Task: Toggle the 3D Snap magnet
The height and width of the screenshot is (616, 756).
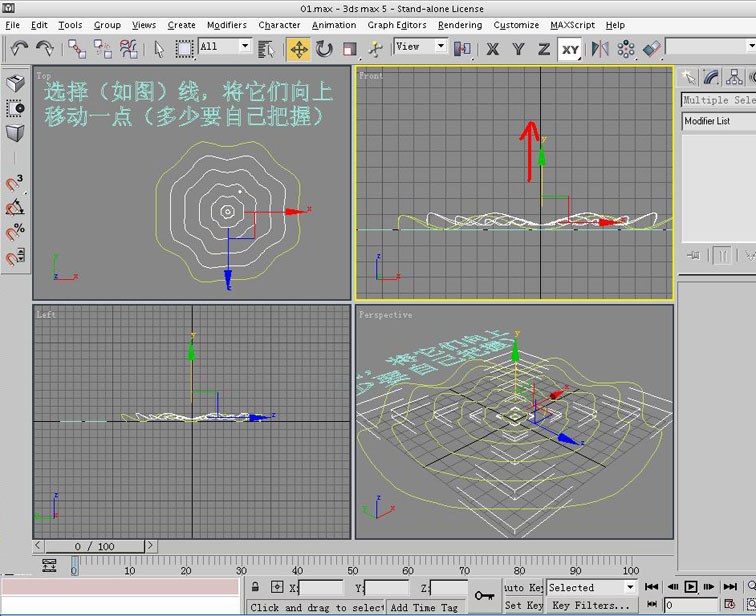Action: (x=14, y=183)
